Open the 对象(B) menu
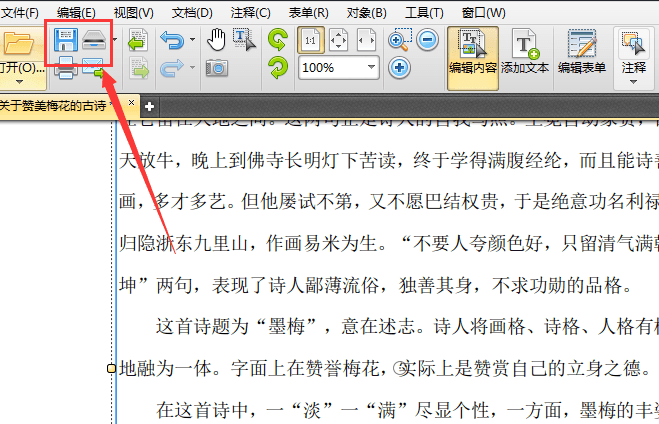The image size is (659, 424). coord(366,13)
